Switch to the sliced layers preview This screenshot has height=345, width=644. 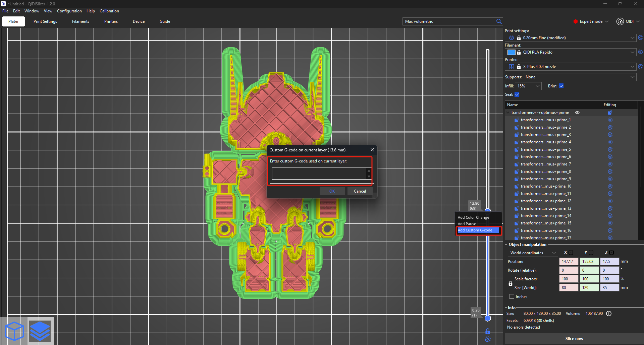click(40, 331)
